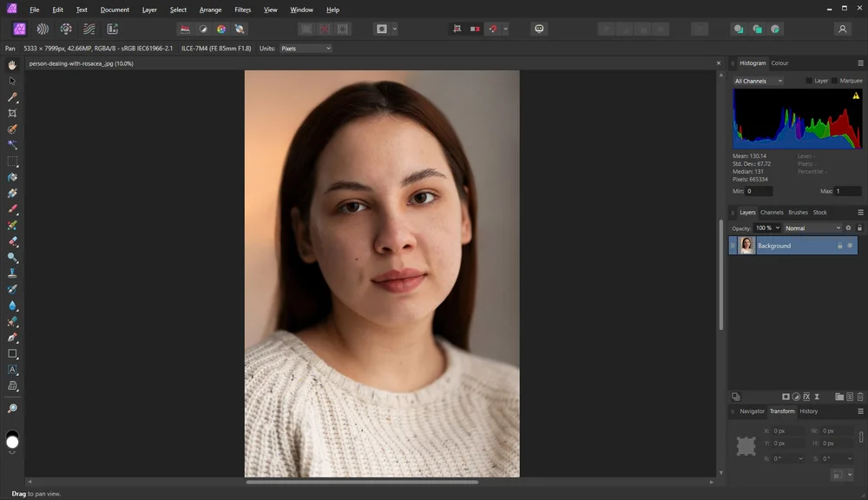Open the Filters menu
This screenshot has height=500, width=868.
coord(242,10)
